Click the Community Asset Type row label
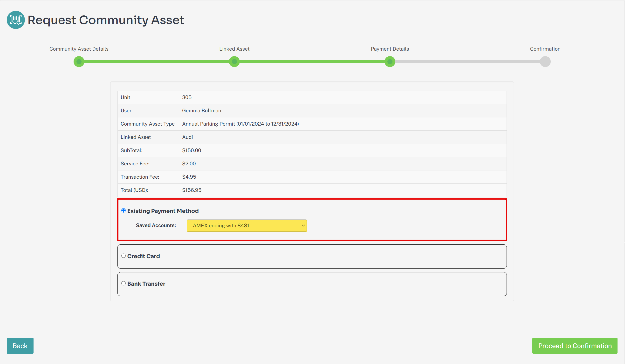625x364 pixels. pyautogui.click(x=148, y=124)
